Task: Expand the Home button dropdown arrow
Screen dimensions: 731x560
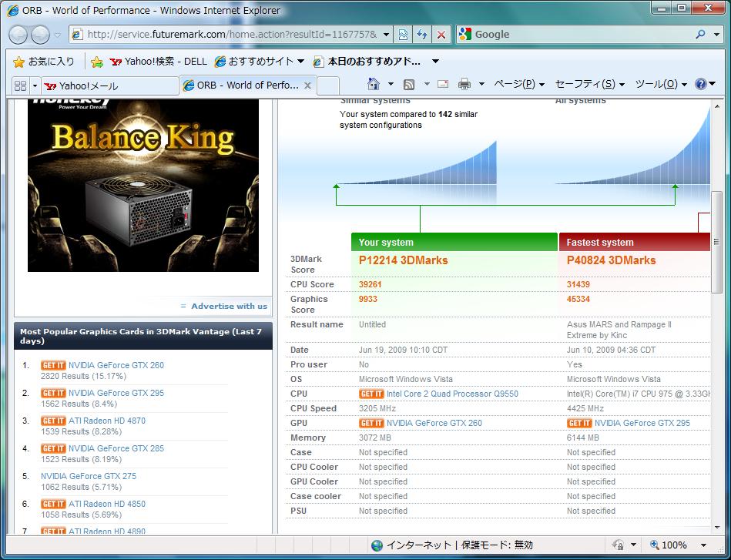Action: point(391,84)
